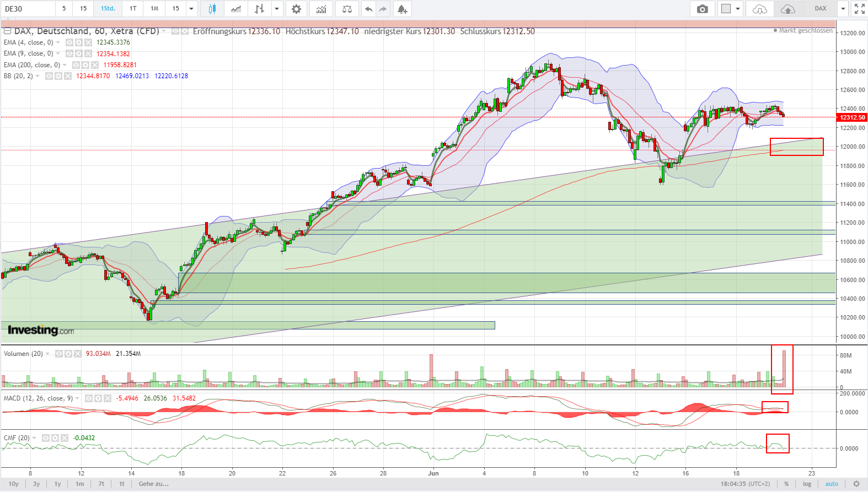Click the DE30 symbol input field

28,9
